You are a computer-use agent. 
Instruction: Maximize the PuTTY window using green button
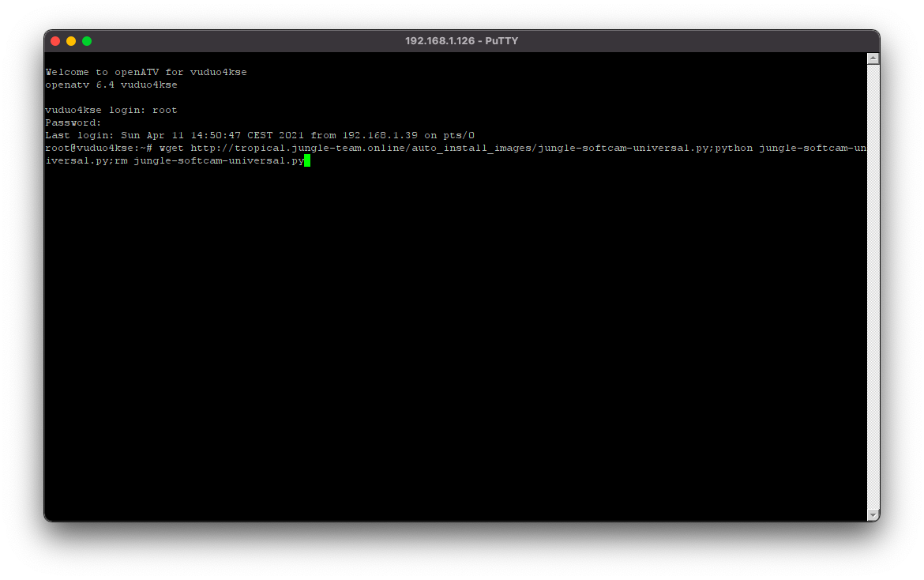pyautogui.click(x=87, y=41)
